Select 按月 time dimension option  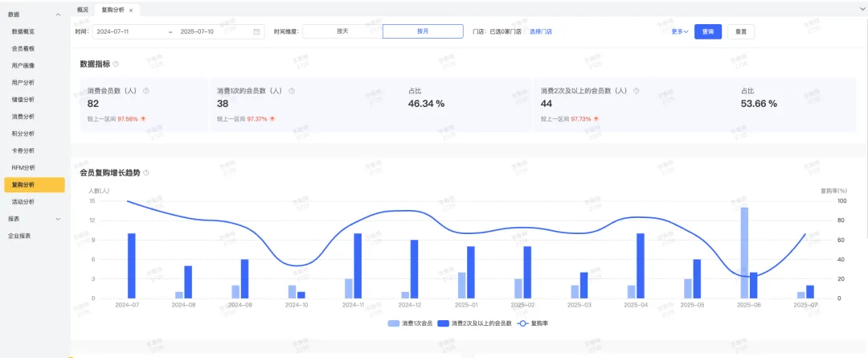tap(423, 31)
